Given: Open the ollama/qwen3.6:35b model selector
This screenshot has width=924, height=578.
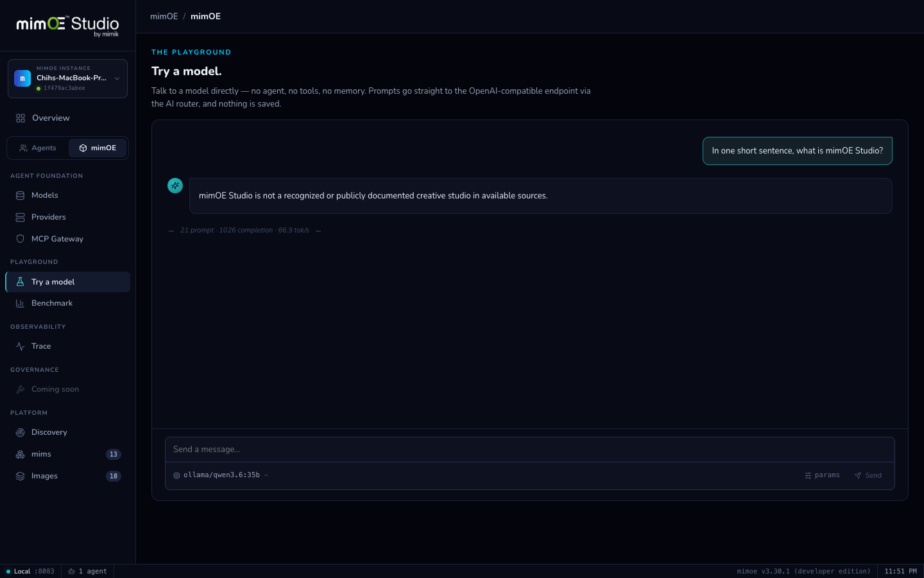Looking at the screenshot, I should click(221, 475).
